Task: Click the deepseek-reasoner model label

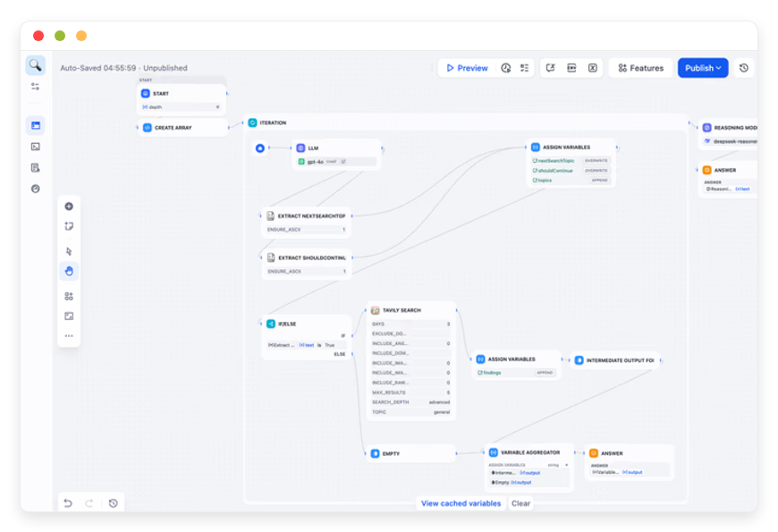Action: click(735, 141)
